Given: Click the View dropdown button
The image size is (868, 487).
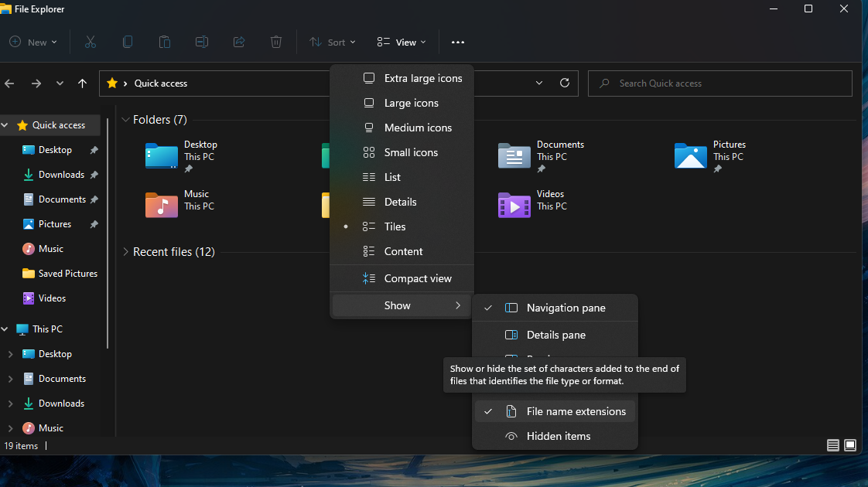Looking at the screenshot, I should (402, 42).
